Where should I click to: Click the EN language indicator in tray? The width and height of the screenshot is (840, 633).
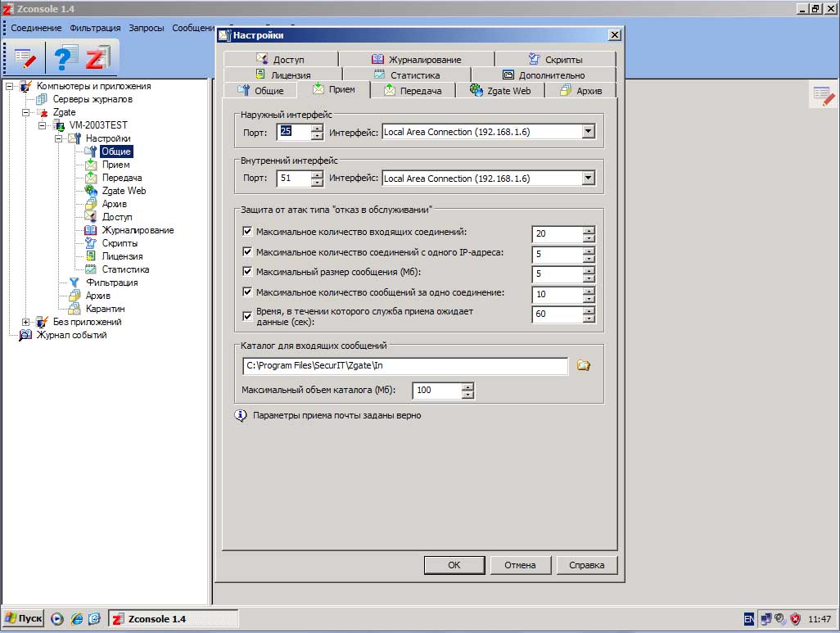point(748,619)
